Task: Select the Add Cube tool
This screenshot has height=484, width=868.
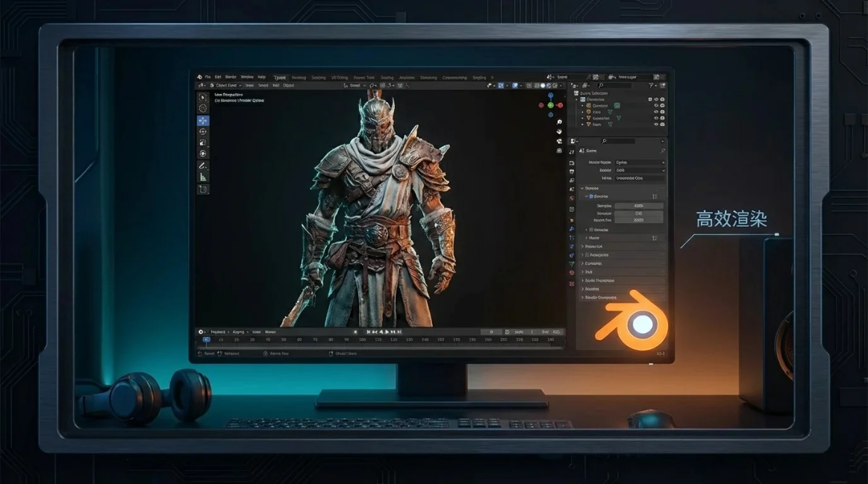Action: [x=203, y=189]
